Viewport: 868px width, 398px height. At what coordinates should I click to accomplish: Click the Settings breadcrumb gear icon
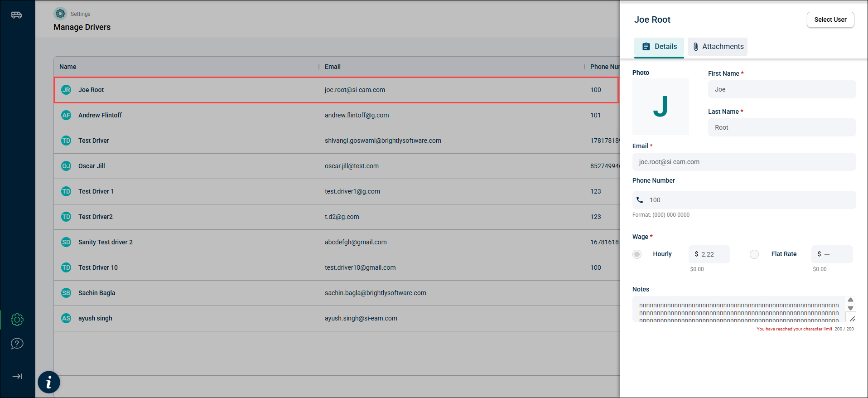[x=60, y=14]
